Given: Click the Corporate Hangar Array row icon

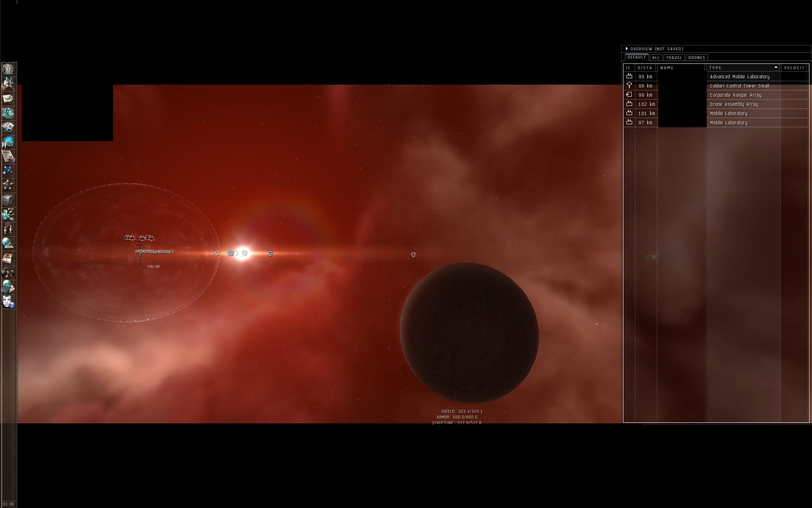Looking at the screenshot, I should coord(629,95).
